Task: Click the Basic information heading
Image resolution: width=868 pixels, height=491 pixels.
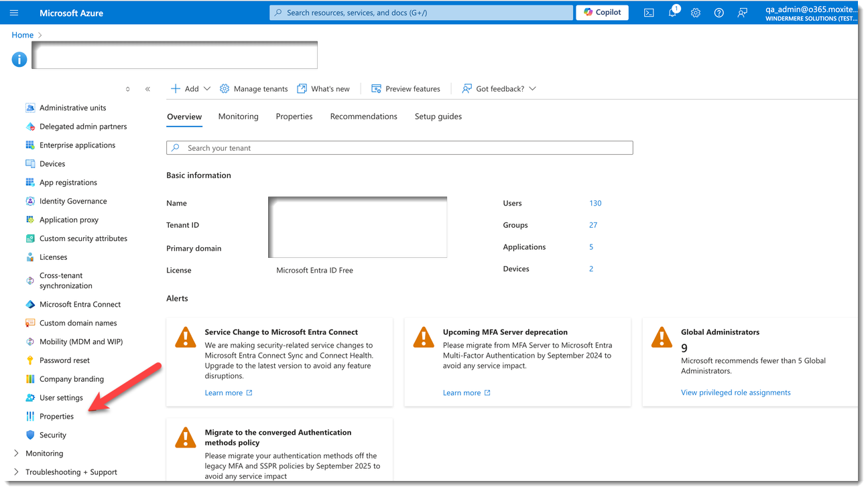Action: point(198,176)
